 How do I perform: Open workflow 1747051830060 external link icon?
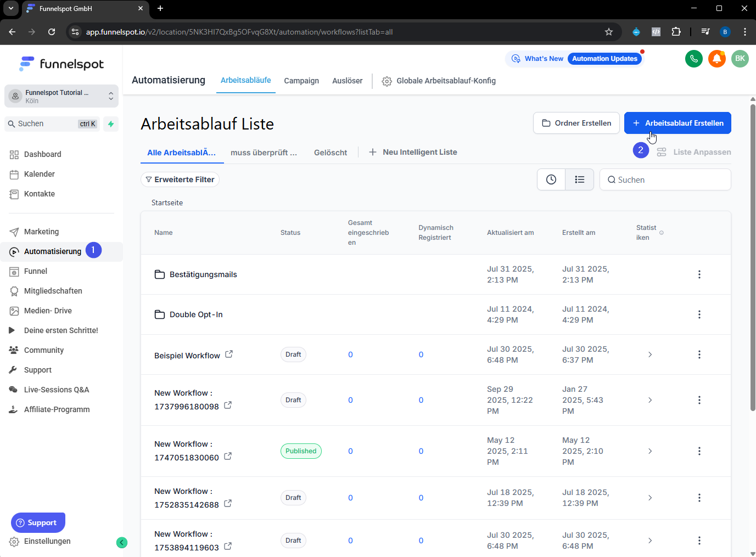coord(228,457)
